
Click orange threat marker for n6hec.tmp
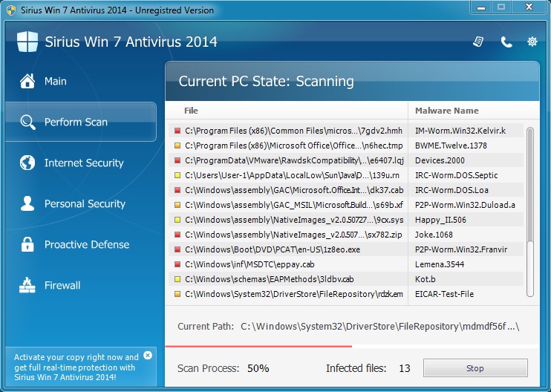coord(177,146)
